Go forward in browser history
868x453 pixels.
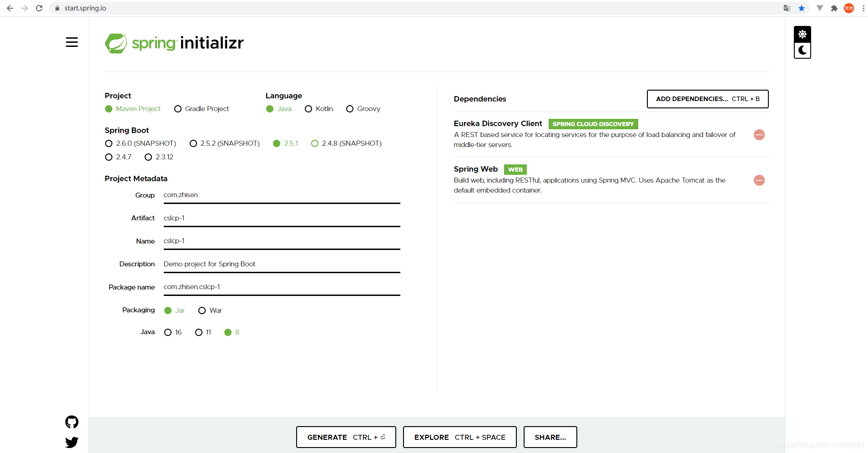(25, 8)
